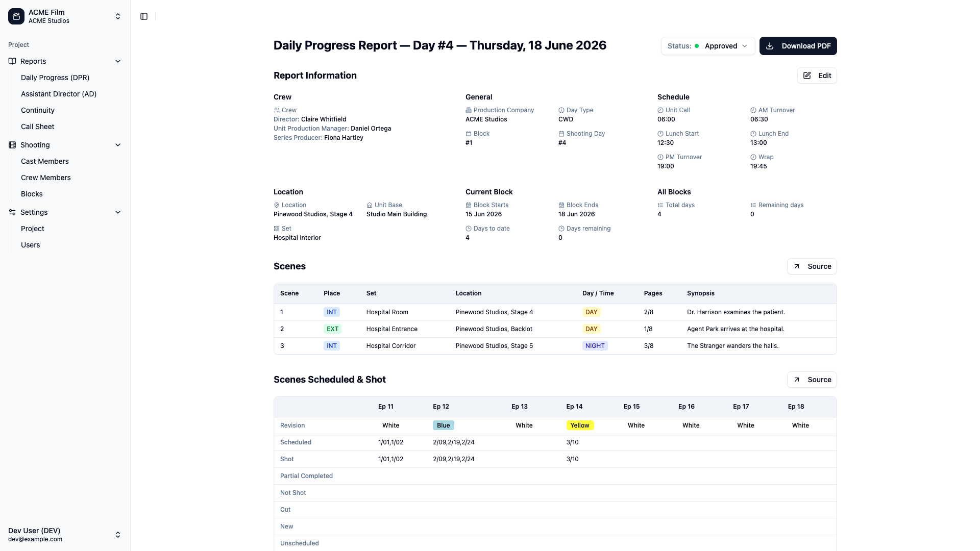This screenshot has height=551, width=980.
Task: Open the Blocks page
Action: [32, 194]
